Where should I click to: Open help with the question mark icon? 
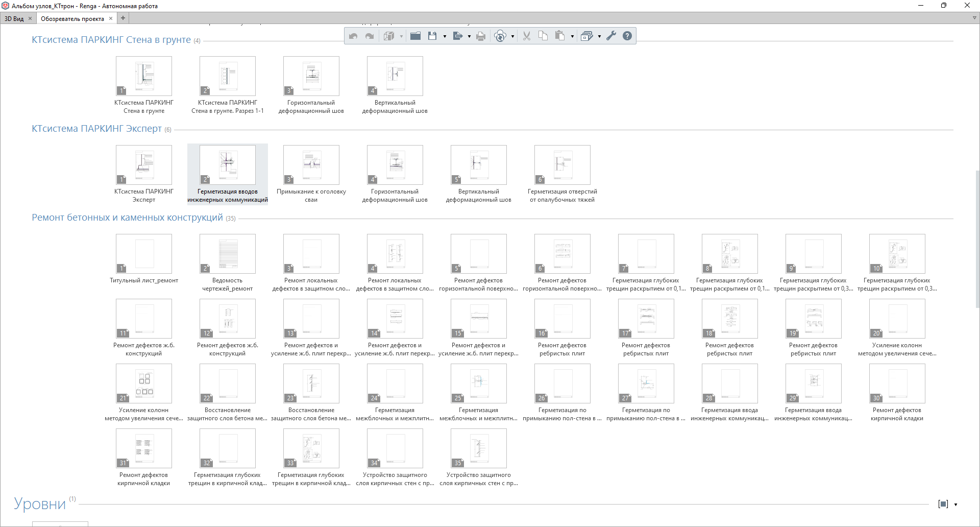627,36
